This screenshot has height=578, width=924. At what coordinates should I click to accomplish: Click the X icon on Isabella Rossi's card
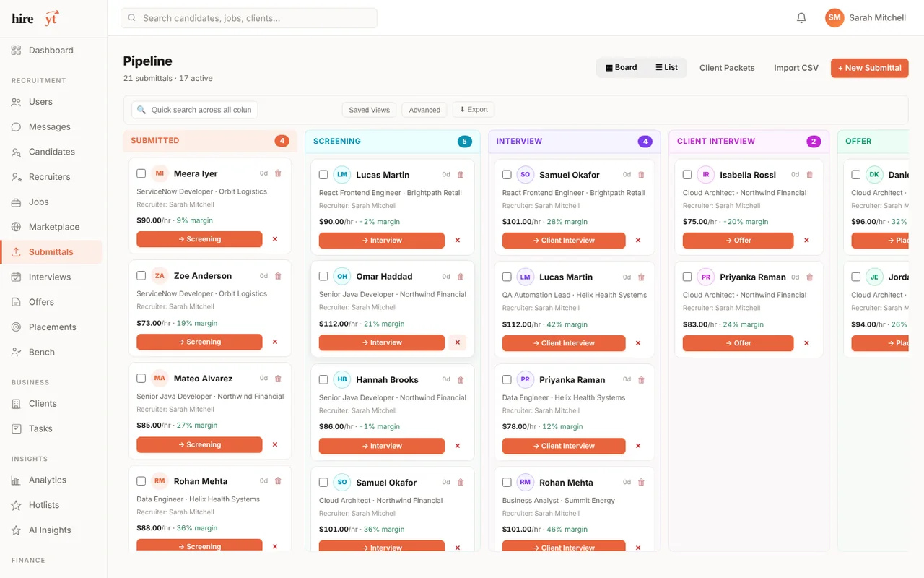click(806, 241)
